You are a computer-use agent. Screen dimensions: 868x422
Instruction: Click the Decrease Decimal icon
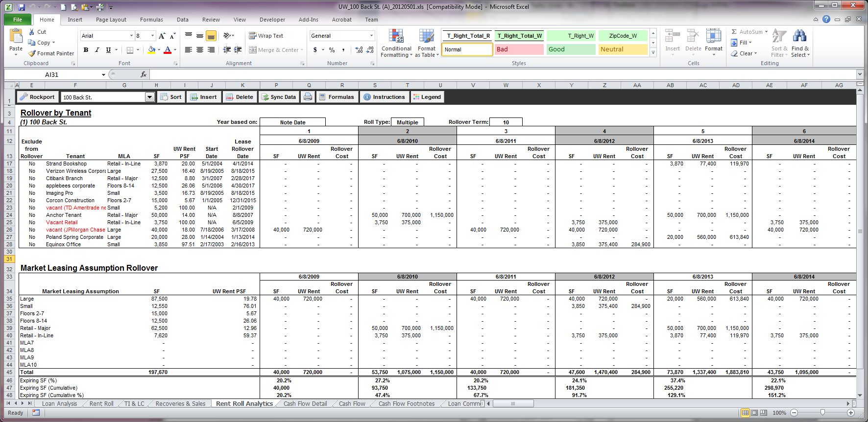pos(371,49)
